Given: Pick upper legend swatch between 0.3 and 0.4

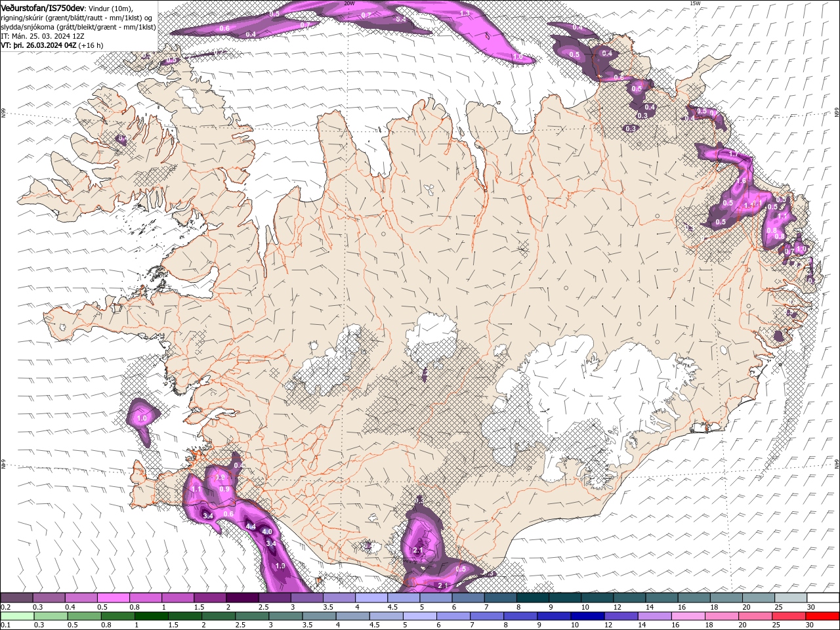Looking at the screenshot, I should (x=49, y=598).
